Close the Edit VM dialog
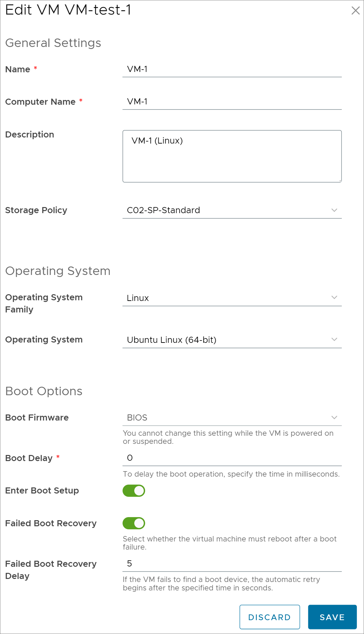The width and height of the screenshot is (364, 634). click(x=356, y=10)
